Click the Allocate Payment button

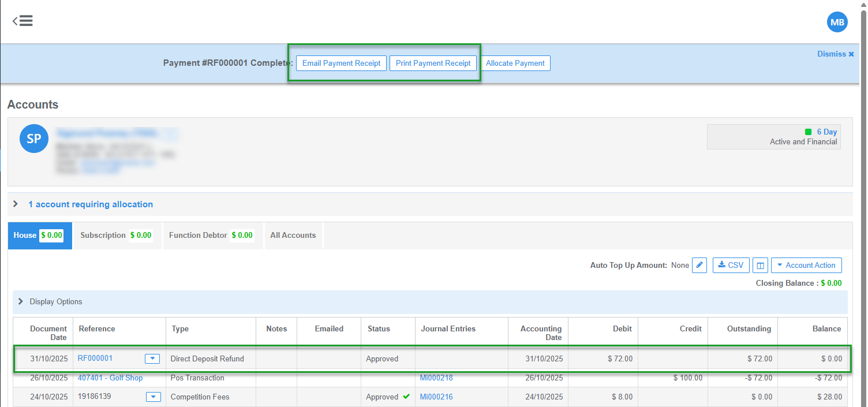(x=515, y=63)
